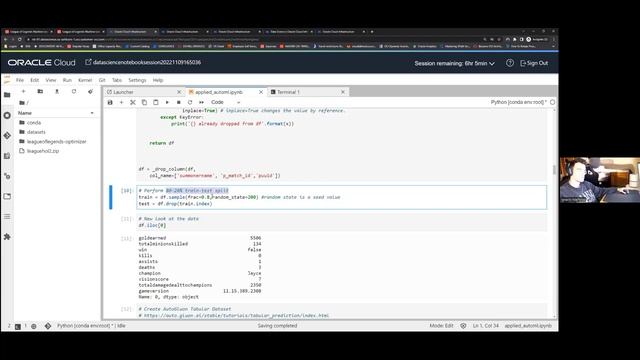Image resolution: width=640 pixels, height=360 pixels.
Task: Open the Settings menu
Action: pos(137,80)
